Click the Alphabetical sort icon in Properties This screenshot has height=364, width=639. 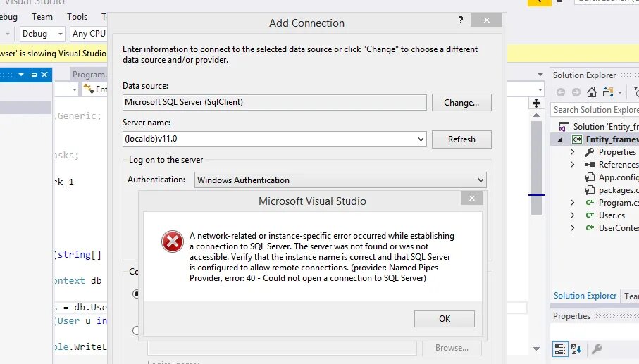[576, 349]
